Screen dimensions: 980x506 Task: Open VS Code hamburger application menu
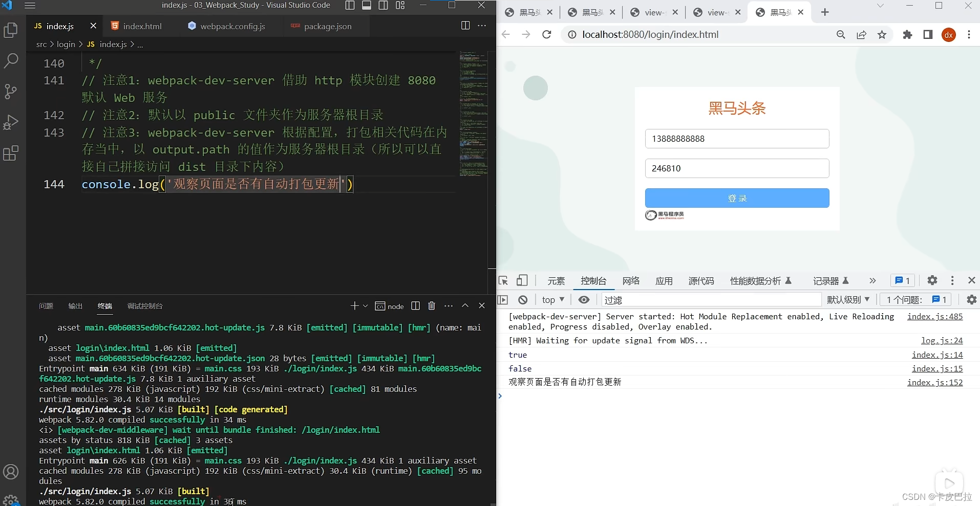[x=30, y=6]
